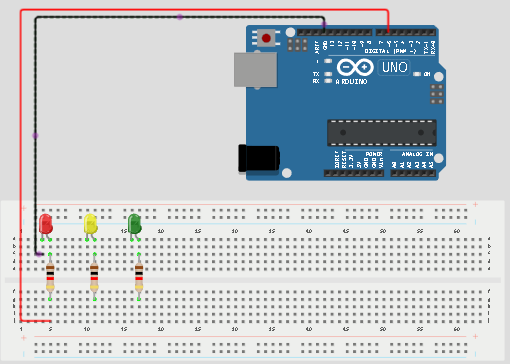Click the POWER label on the Arduino
The width and height of the screenshot is (510, 364).
tap(374, 154)
